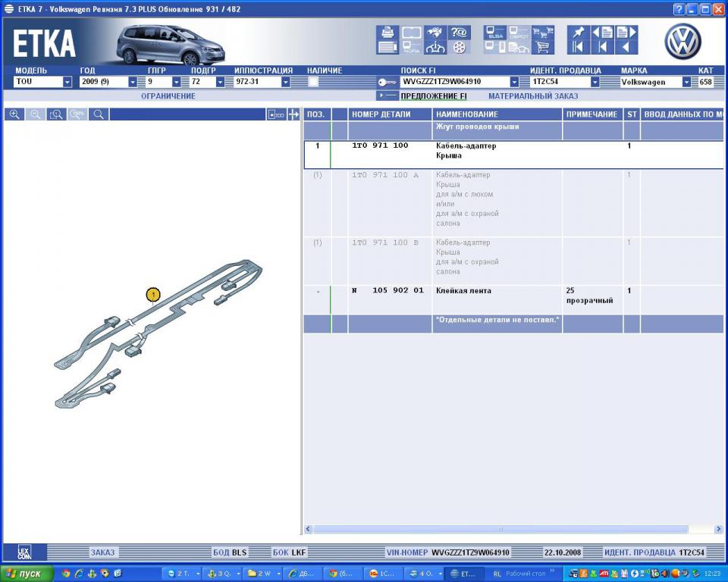Click the КАТ field with 658
This screenshot has width=728, height=582.
point(706,82)
